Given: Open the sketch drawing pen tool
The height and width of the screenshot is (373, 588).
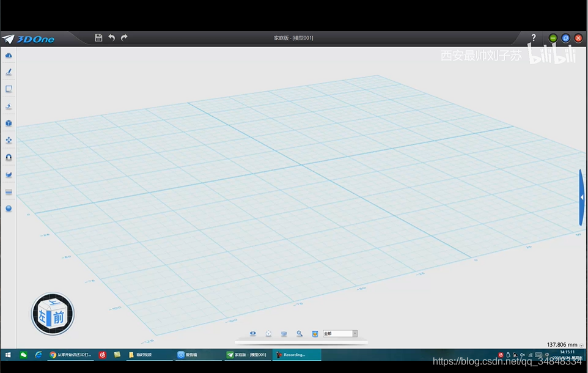Looking at the screenshot, I should tap(9, 72).
